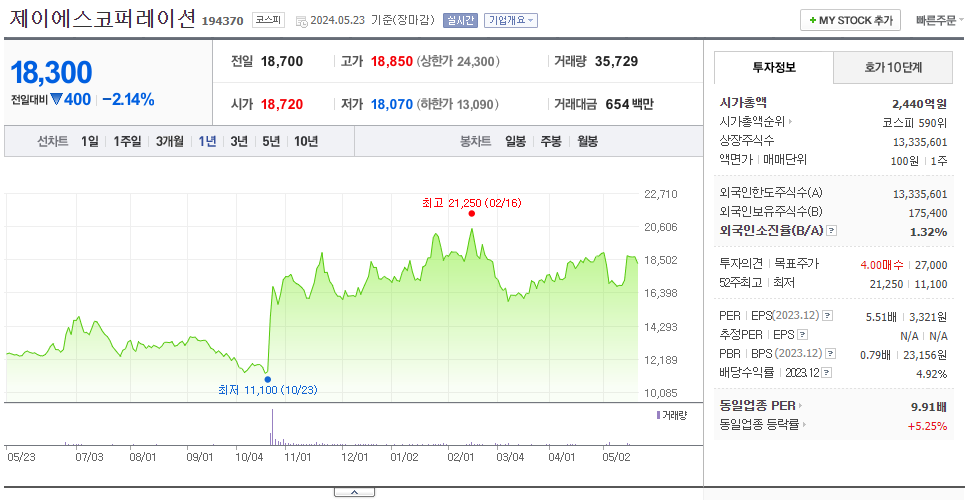Open help icon beside PBR BPS(2023.12)
Viewport: 968px width, 500px height.
pyautogui.click(x=831, y=354)
